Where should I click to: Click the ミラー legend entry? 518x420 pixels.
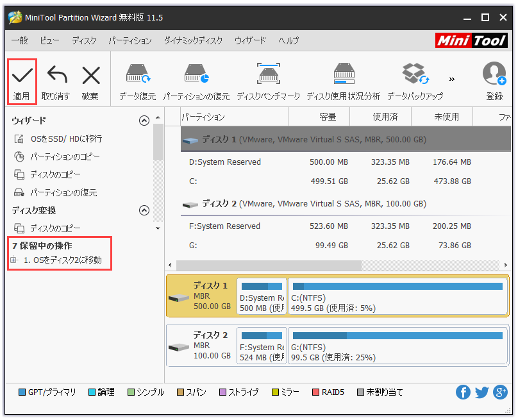[x=285, y=392]
